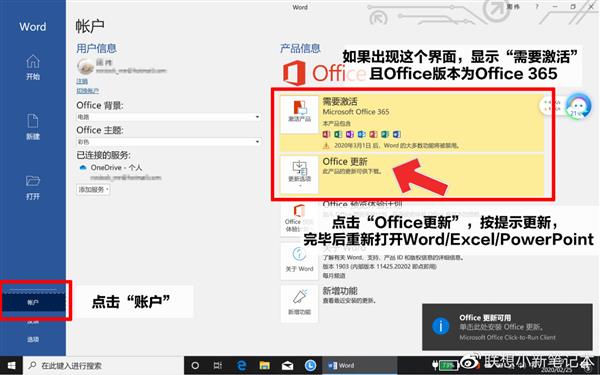Expand the Office 背景 dropdown
The image size is (600, 375).
point(168,117)
